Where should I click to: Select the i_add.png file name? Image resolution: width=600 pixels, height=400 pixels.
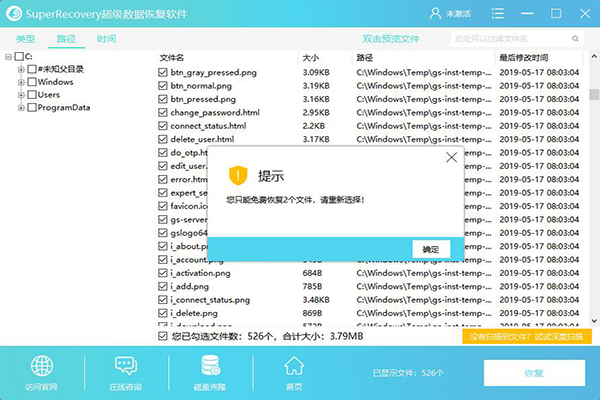(x=189, y=286)
